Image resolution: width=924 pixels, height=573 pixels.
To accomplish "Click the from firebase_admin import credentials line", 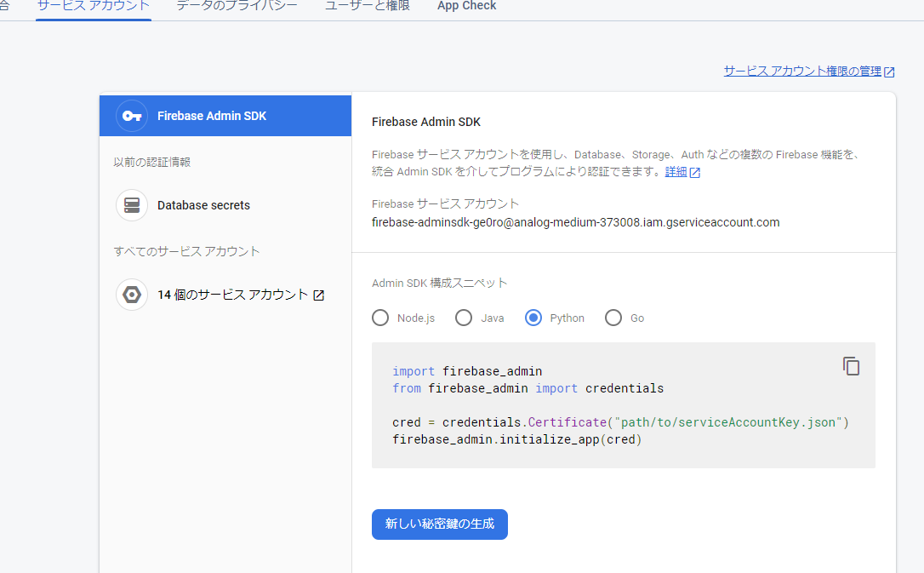I will [x=528, y=388].
